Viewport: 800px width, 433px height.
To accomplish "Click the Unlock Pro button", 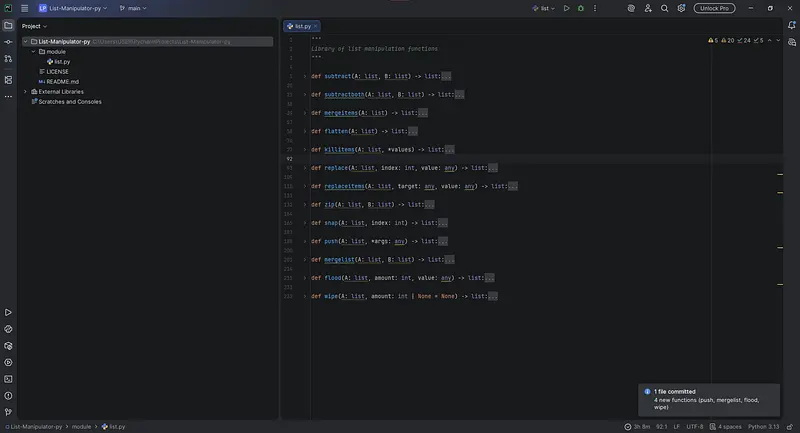I will pos(715,8).
